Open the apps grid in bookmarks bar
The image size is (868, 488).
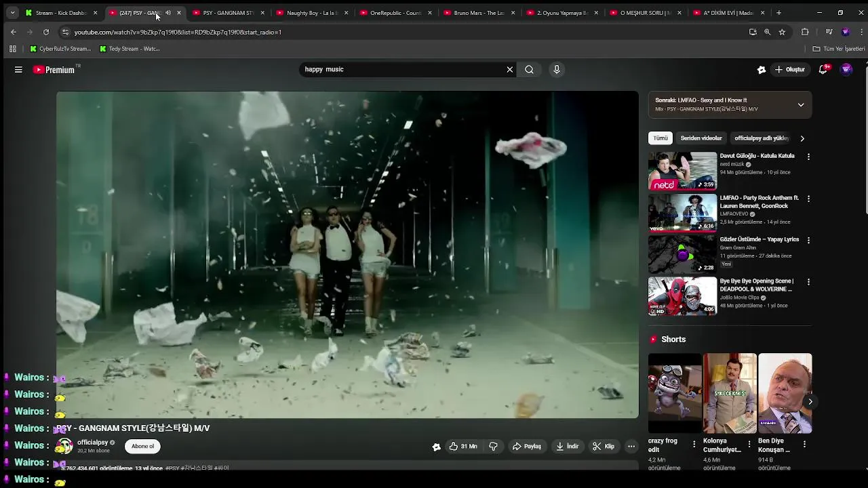pos(12,49)
